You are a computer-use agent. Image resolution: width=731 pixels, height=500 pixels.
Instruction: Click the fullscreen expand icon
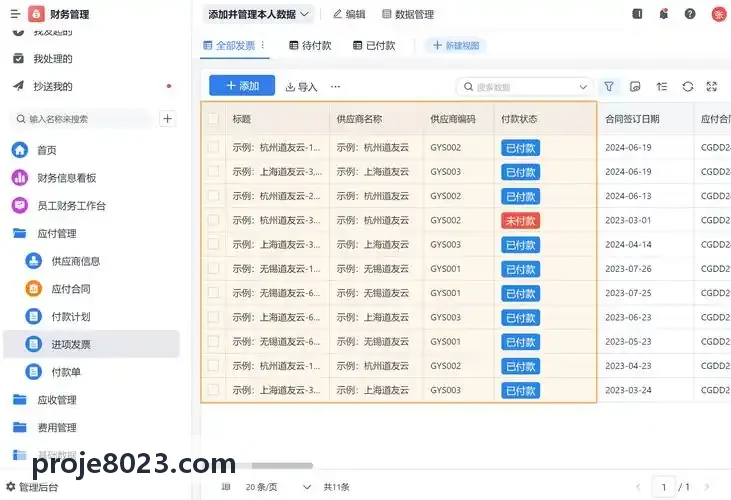coord(712,86)
